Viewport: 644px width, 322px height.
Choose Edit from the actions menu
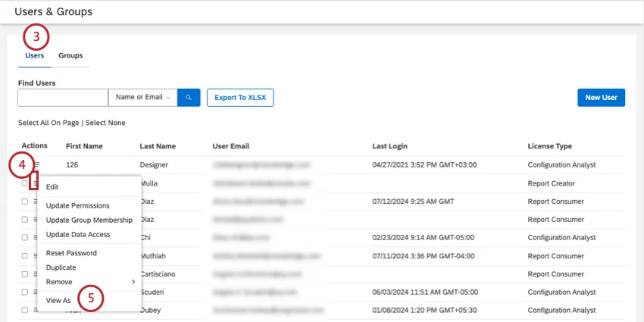click(52, 187)
